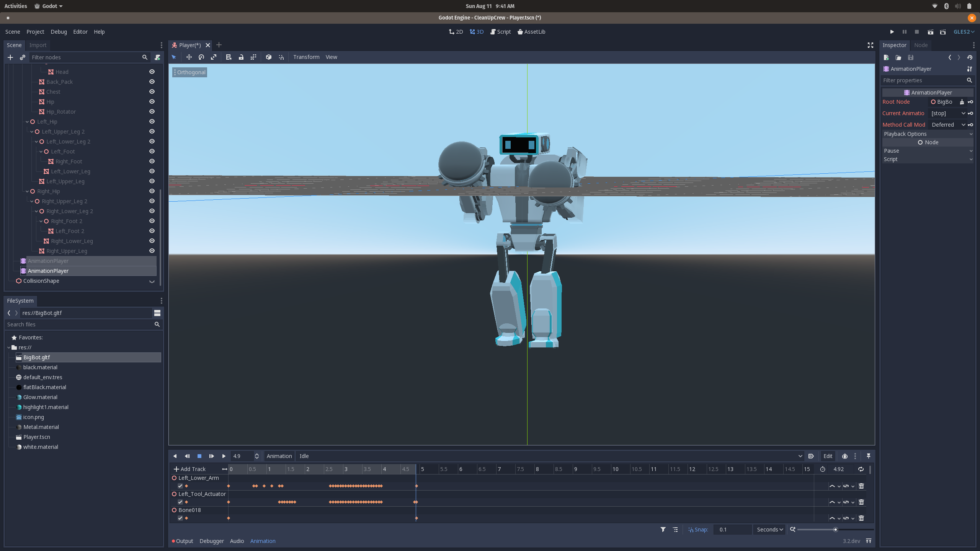
Task: Delete the Bone018 track with trash icon
Action: pyautogui.click(x=861, y=518)
